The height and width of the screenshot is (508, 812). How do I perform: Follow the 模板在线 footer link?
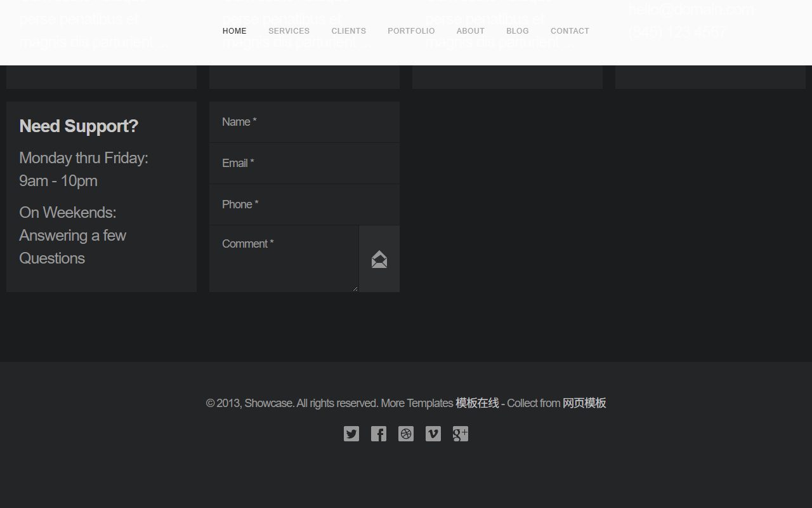click(x=477, y=403)
